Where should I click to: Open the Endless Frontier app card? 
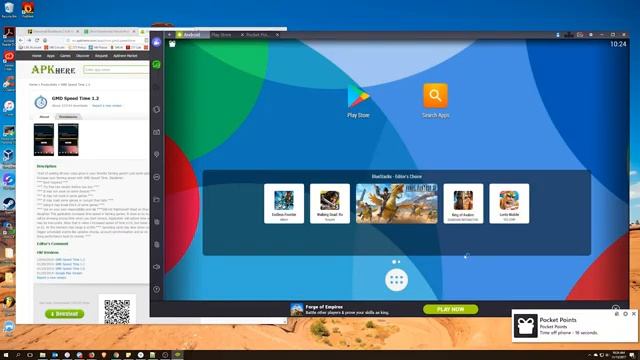[284, 203]
